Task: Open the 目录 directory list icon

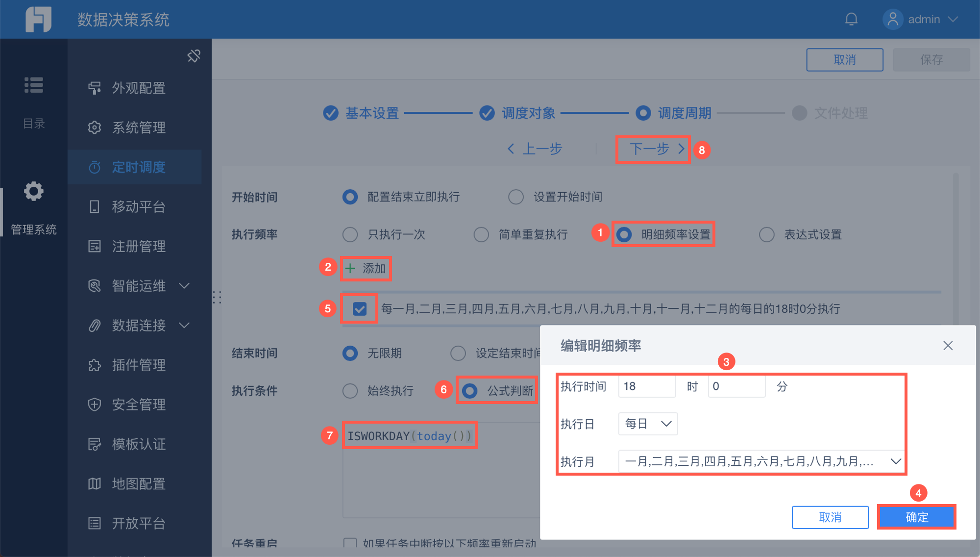Action: (x=34, y=85)
